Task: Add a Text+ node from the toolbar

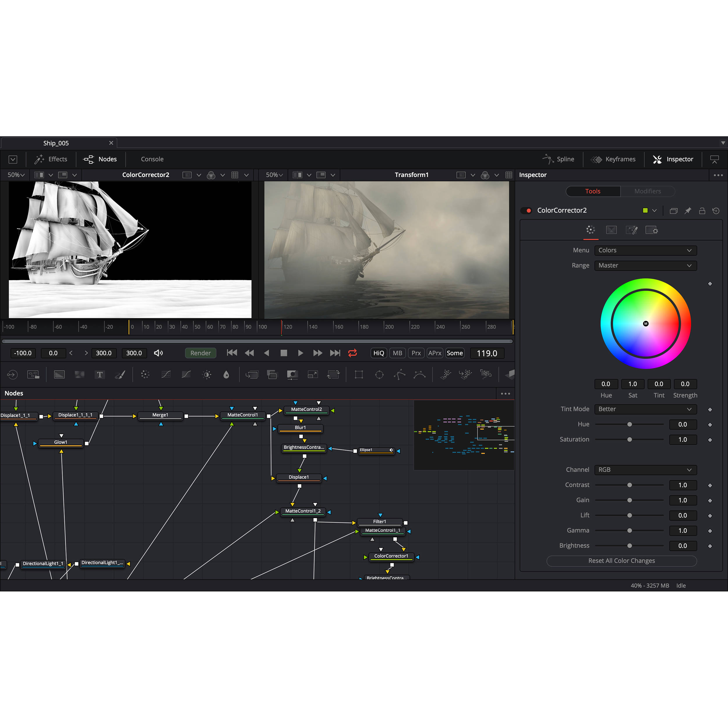Action: (100, 374)
